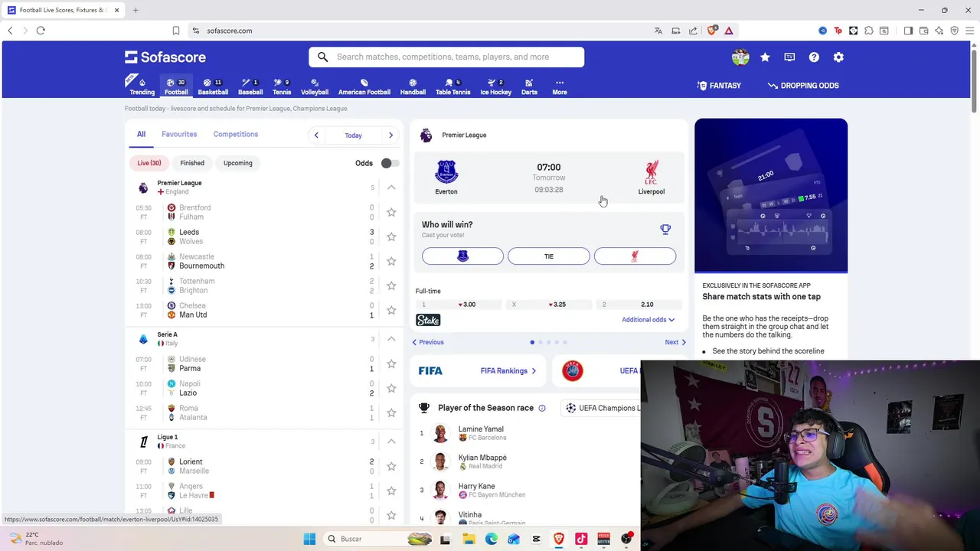
Task: Open the More sports menu
Action: tap(560, 86)
